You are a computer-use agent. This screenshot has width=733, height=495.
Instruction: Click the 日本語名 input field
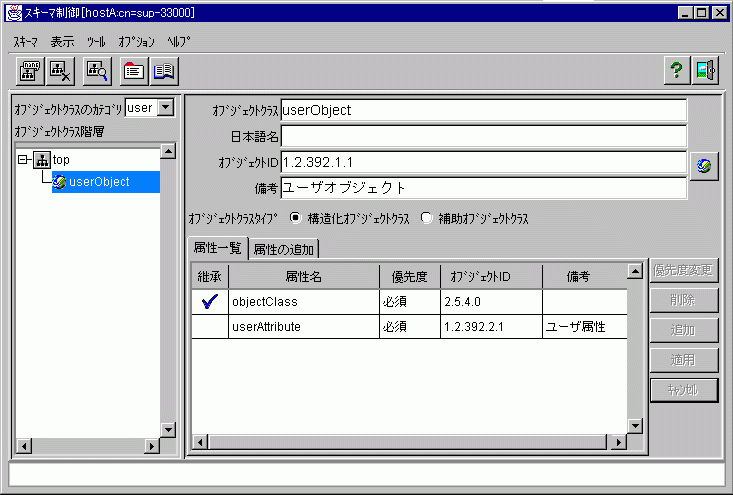click(x=484, y=136)
